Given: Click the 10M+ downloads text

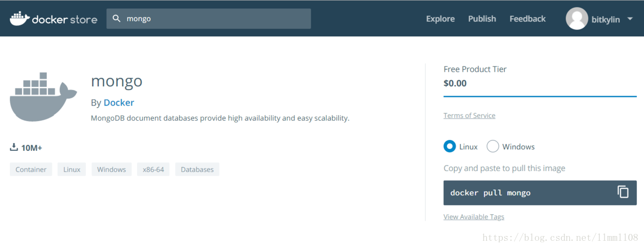Looking at the screenshot, I should (x=32, y=148).
